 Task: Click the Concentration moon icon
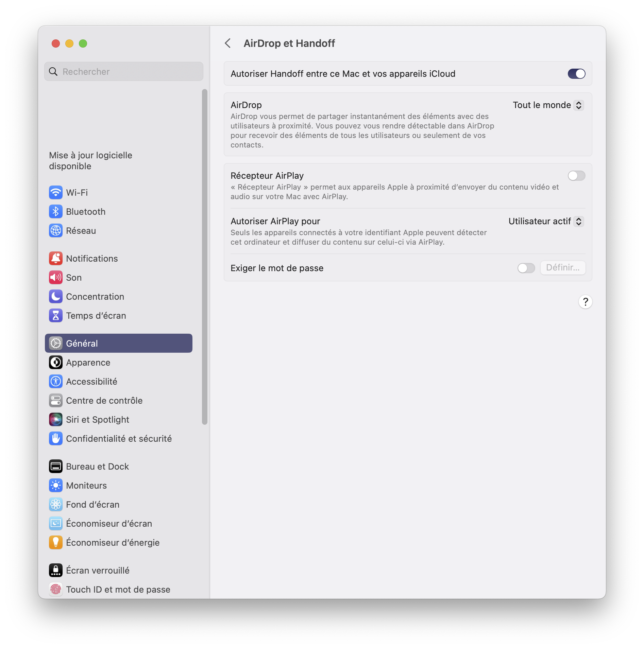pyautogui.click(x=56, y=296)
